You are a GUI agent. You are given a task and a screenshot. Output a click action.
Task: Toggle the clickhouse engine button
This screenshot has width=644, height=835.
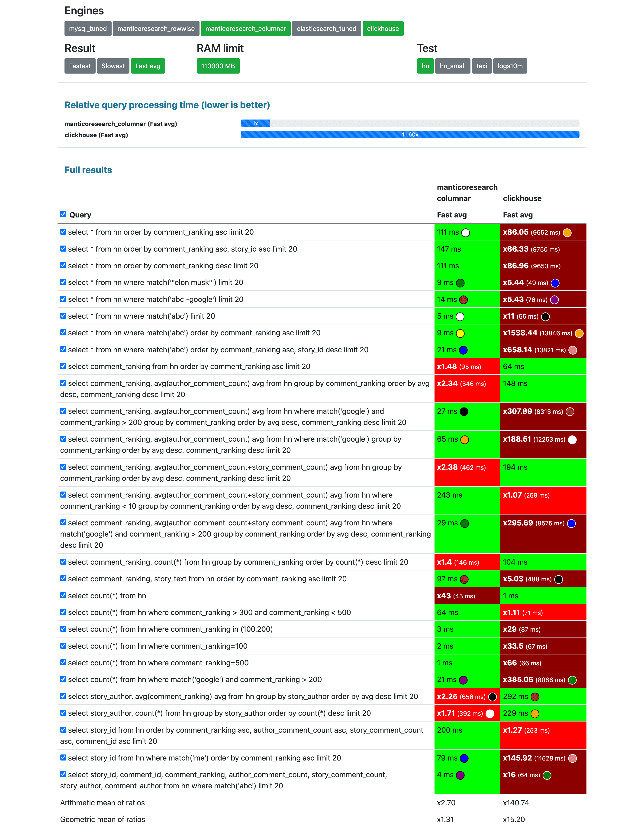pos(383,29)
